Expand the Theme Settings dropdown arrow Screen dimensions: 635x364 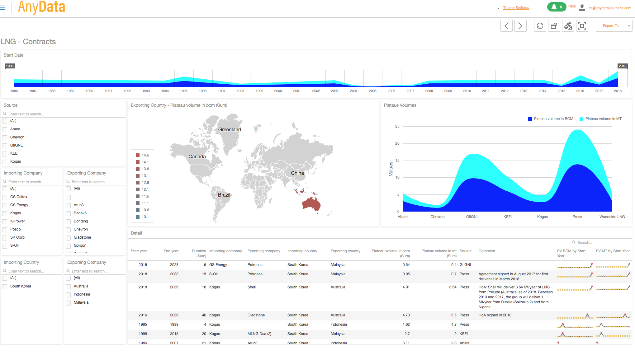[498, 8]
